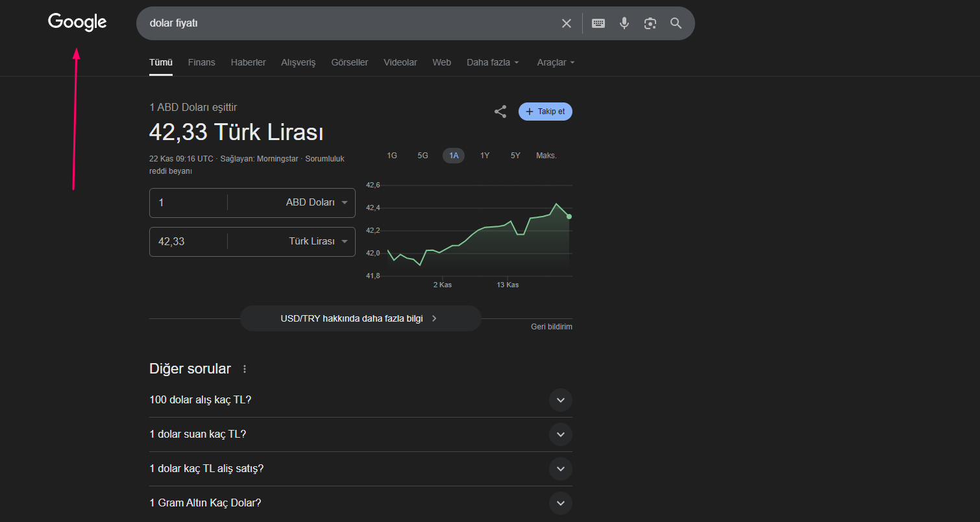Image resolution: width=980 pixels, height=522 pixels.
Task: Search by image with the camera lens icon
Action: click(x=650, y=23)
